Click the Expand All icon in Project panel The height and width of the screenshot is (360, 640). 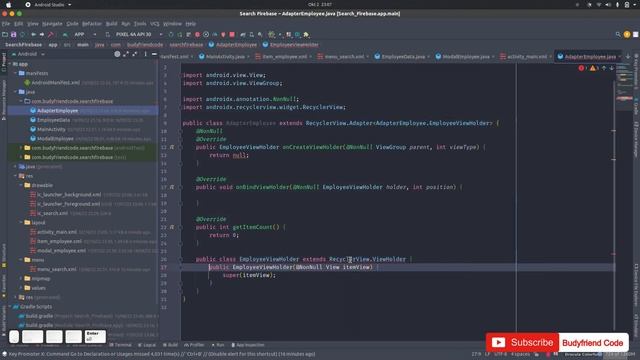pyautogui.click(x=126, y=54)
